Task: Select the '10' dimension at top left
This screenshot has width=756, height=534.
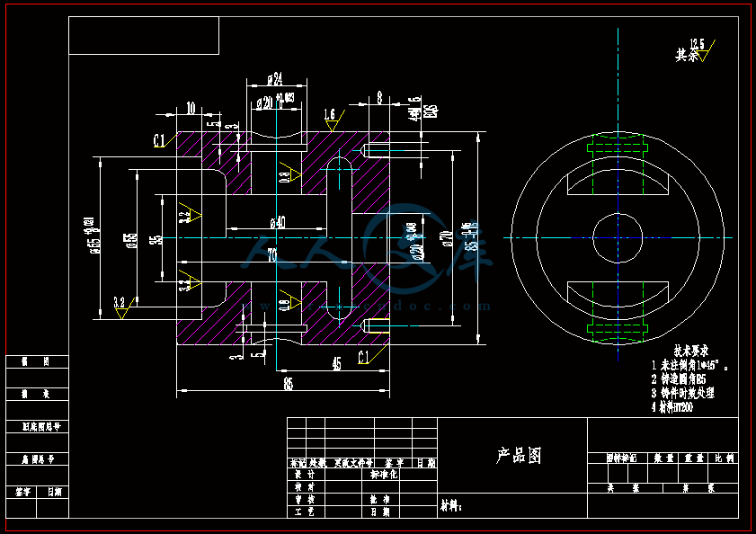Action: [x=191, y=108]
